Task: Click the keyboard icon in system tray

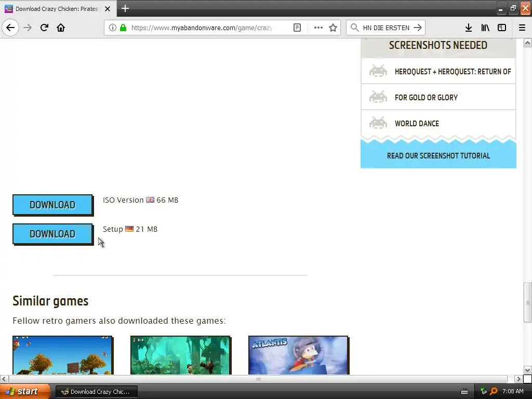Action: coord(464,392)
